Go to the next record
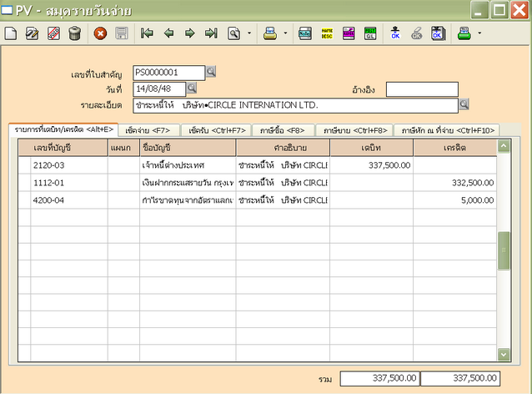The width and height of the screenshot is (532, 394). [x=189, y=34]
